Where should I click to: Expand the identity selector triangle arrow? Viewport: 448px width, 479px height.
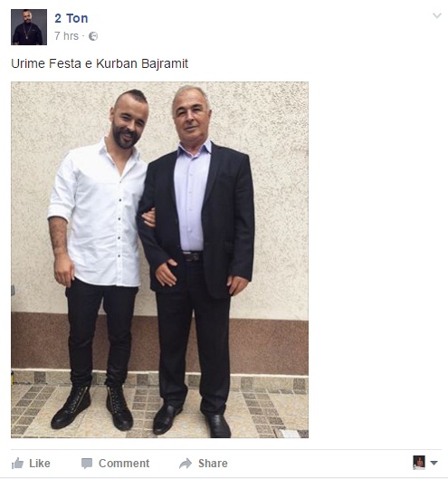pos(434,463)
